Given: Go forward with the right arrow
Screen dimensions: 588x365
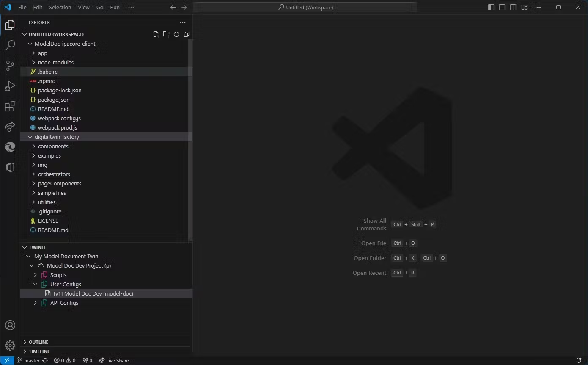Looking at the screenshot, I should click(x=184, y=7).
